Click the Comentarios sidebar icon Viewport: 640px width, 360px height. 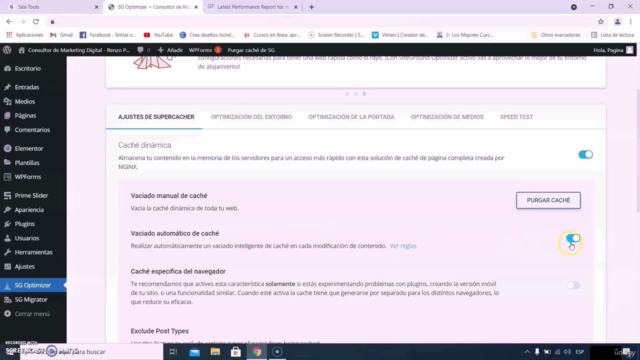coord(7,130)
